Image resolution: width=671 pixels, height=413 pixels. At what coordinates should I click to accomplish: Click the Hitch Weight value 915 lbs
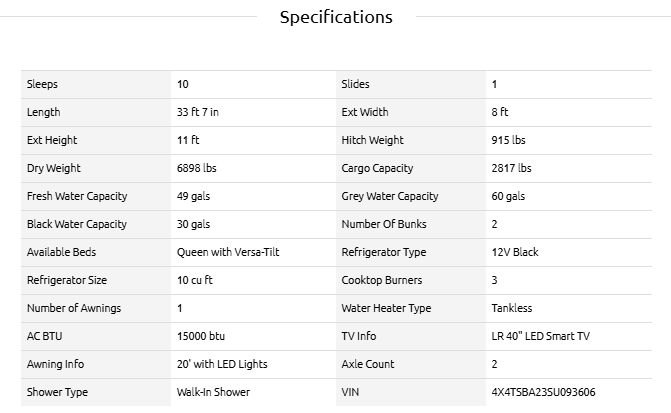click(509, 140)
